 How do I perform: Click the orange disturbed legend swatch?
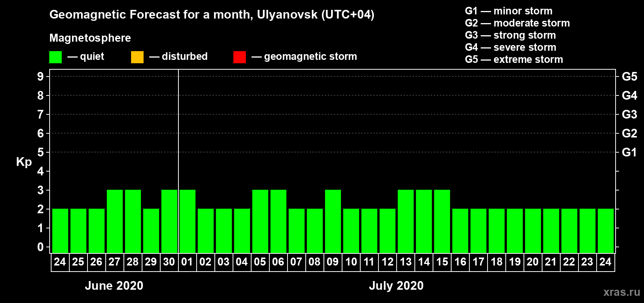(137, 57)
